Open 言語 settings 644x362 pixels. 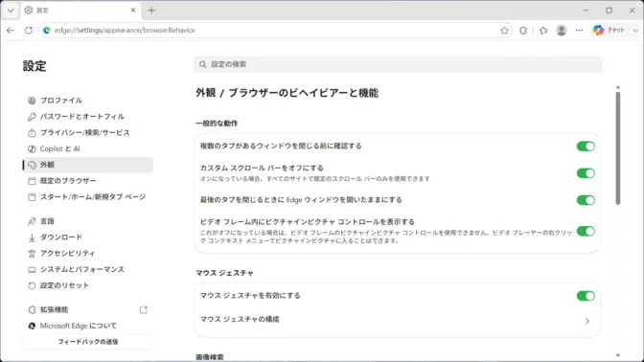coord(88,221)
